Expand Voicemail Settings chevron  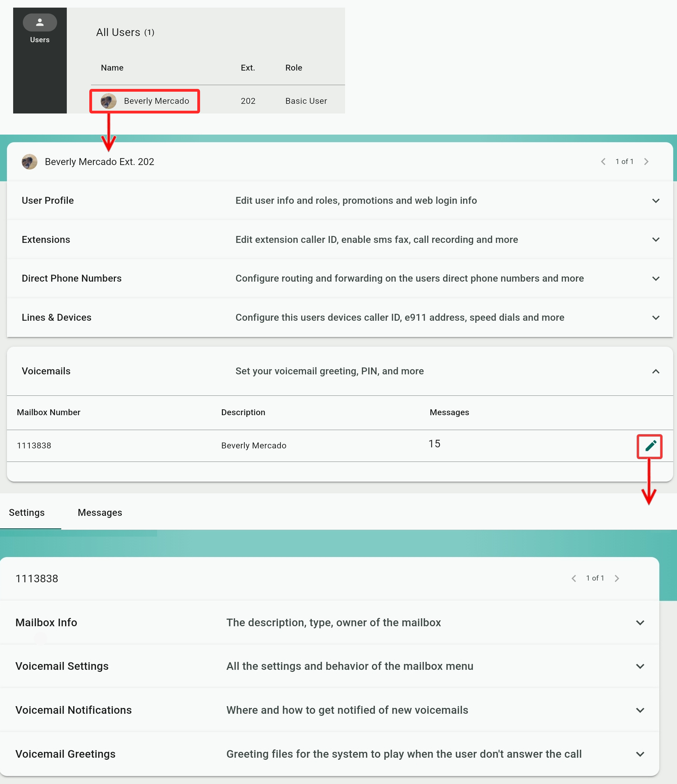[x=640, y=666]
